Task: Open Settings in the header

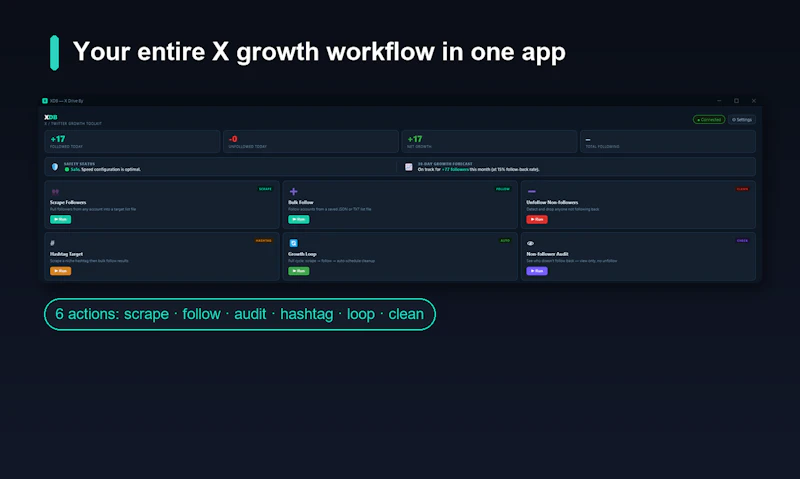Action: point(742,120)
